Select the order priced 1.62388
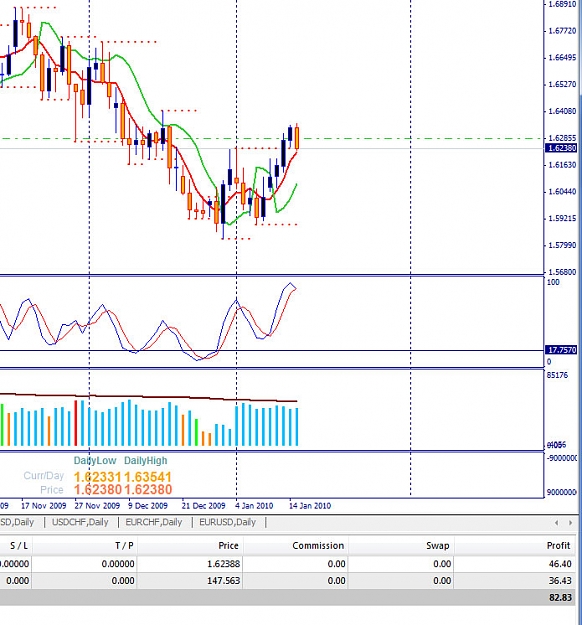The width and height of the screenshot is (582, 625). (289, 564)
